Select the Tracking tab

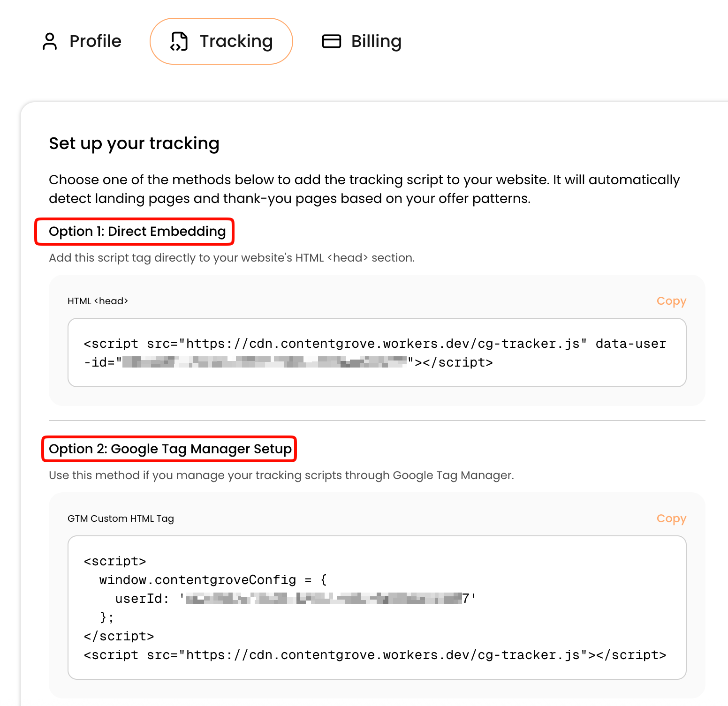[221, 41]
